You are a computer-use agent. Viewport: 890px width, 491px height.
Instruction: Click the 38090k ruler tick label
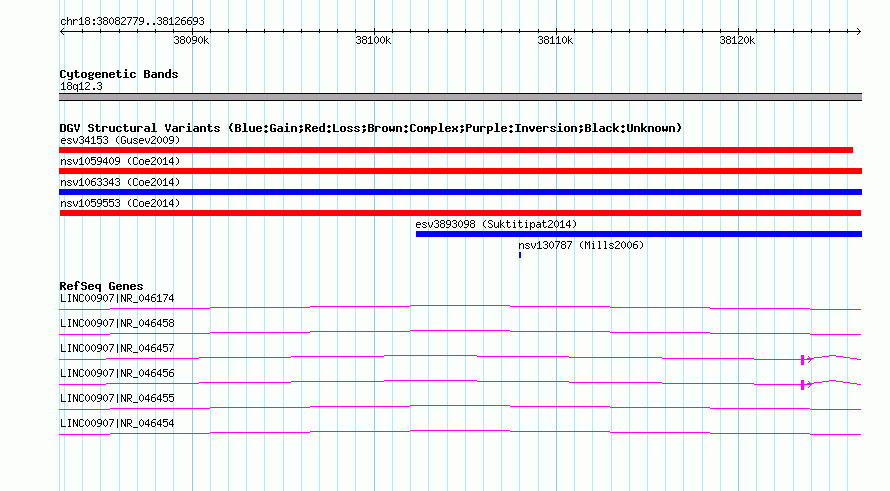pyautogui.click(x=191, y=40)
